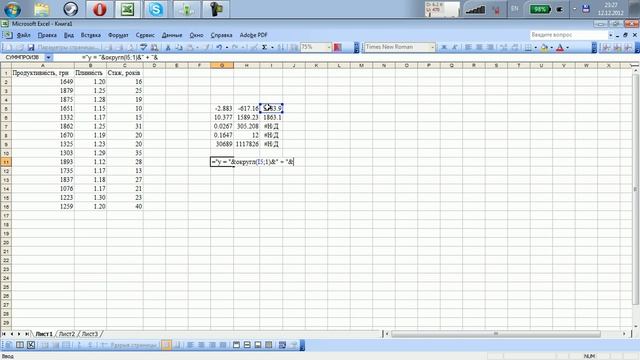Switch to the Лист2 sheet tab
The height and width of the screenshot is (360, 640).
67,334
